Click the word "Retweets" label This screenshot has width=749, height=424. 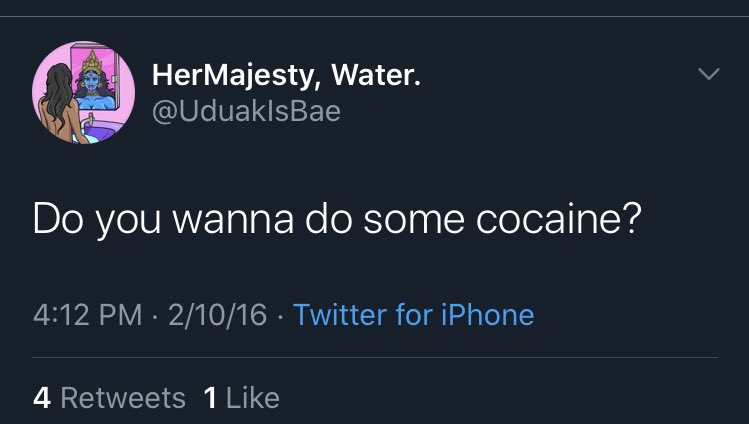tap(123, 397)
